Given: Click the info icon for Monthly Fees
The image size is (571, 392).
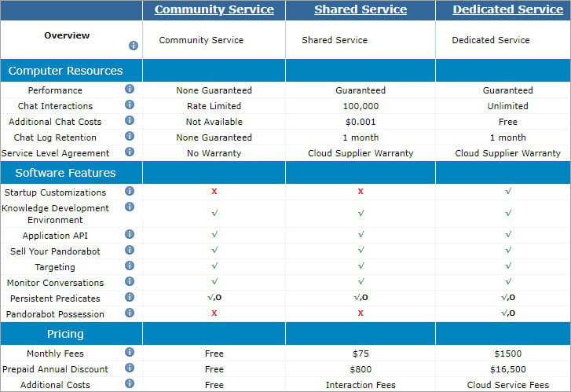Looking at the screenshot, I should (x=130, y=352).
